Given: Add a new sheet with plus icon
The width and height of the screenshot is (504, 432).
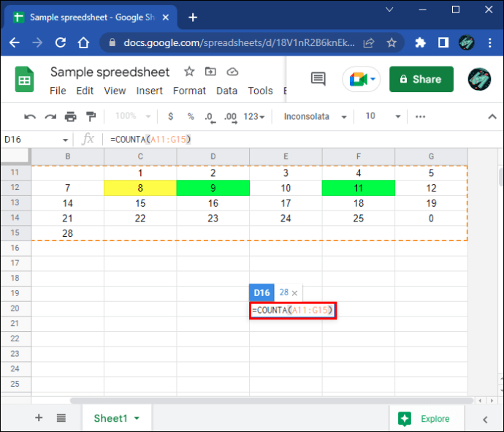Looking at the screenshot, I should point(39,417).
